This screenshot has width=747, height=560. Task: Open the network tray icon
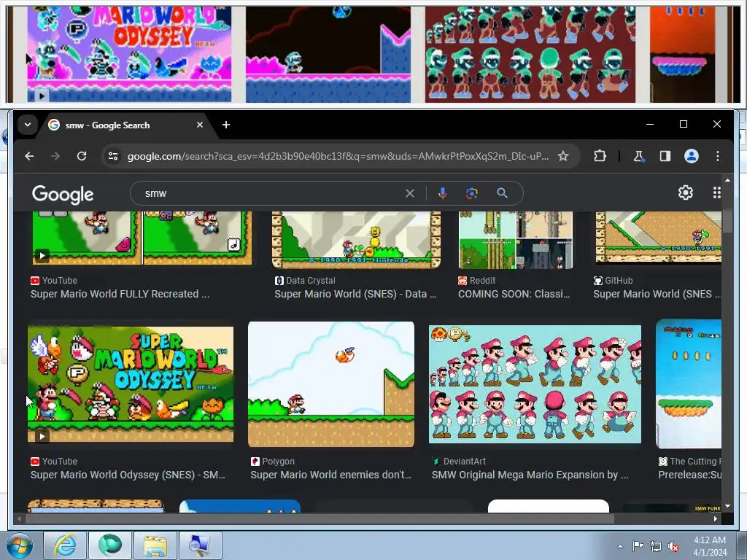(656, 546)
